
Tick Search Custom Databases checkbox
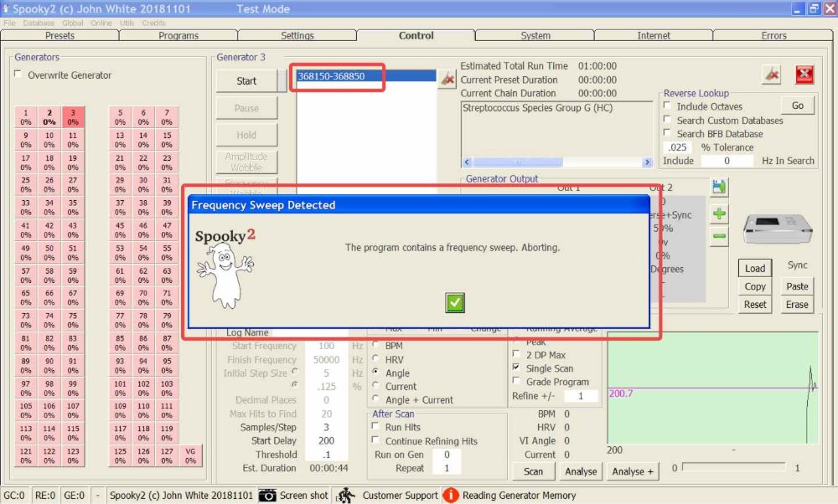(x=667, y=119)
